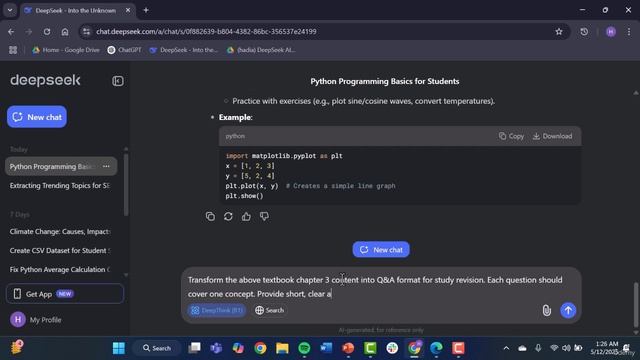Click the thumbs down icon

(x=264, y=216)
